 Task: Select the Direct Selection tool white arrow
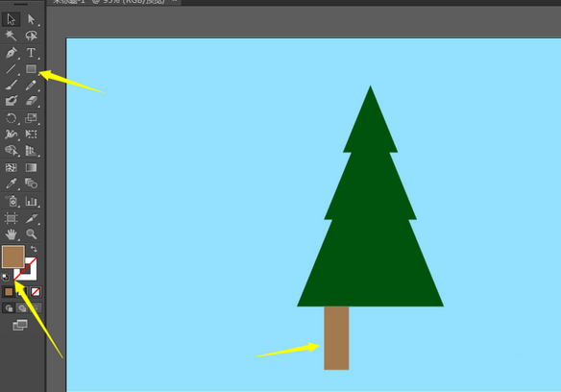31,19
